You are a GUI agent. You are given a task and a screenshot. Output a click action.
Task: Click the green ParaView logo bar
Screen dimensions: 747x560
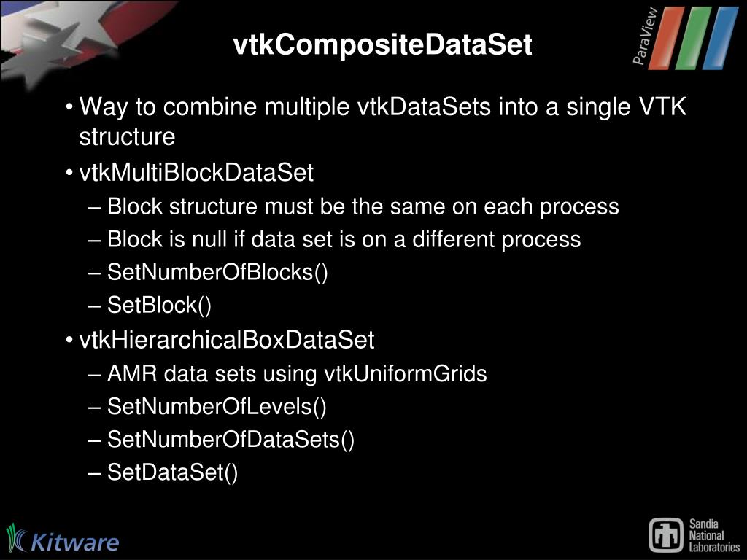(x=693, y=37)
